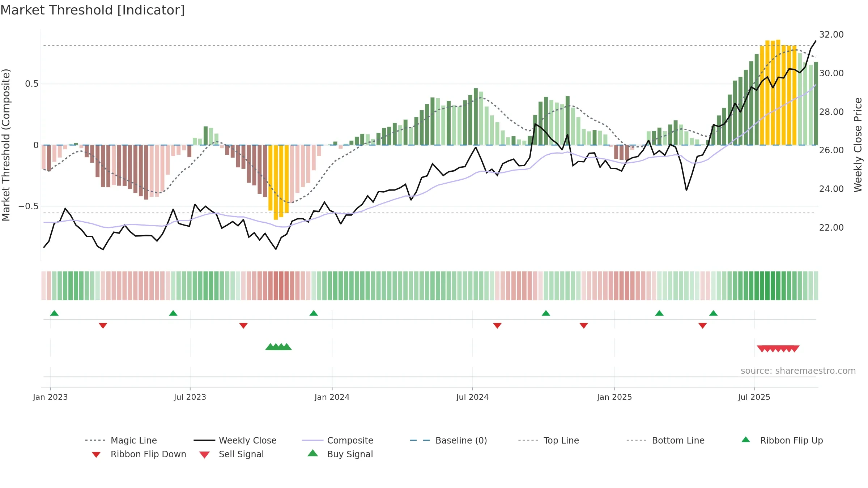Toggle the Buy Signal legend entry
This screenshot has width=868, height=488.
(x=340, y=454)
